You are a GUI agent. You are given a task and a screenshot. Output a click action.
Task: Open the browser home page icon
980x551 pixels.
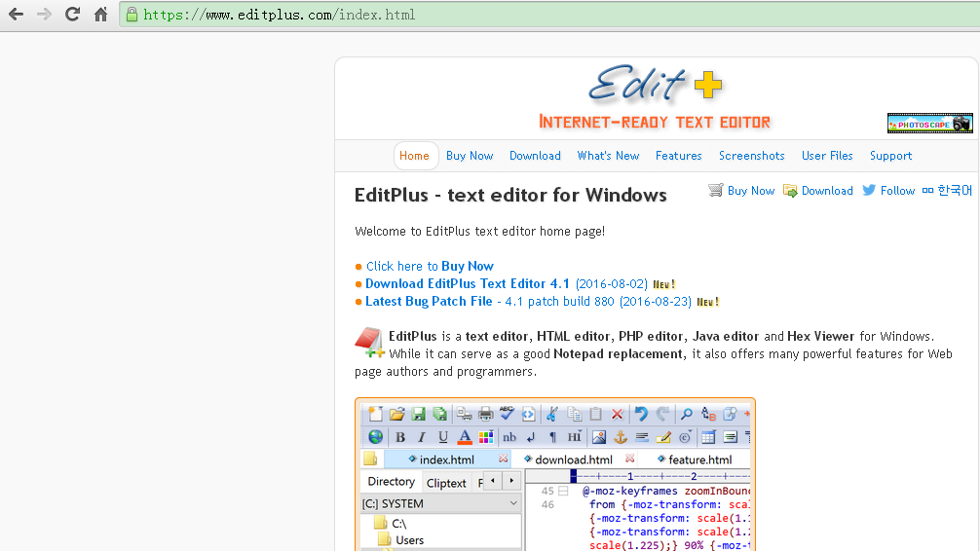point(100,14)
